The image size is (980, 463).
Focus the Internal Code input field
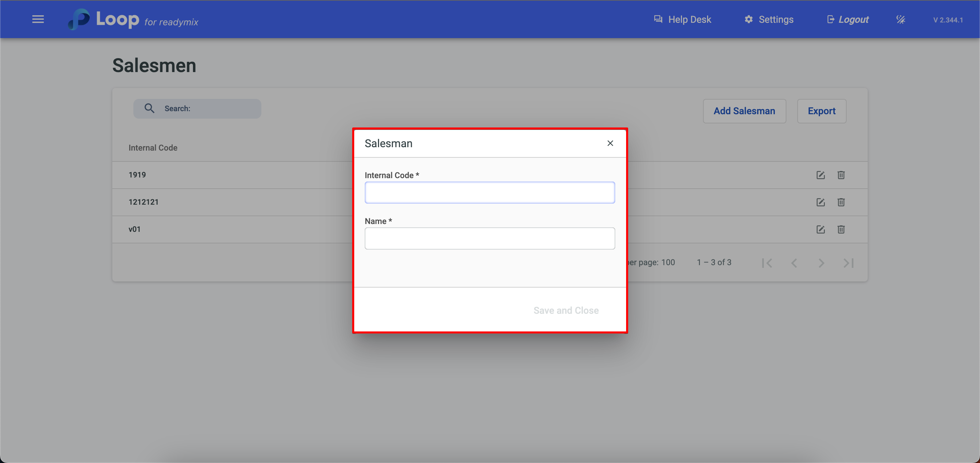[x=489, y=193]
